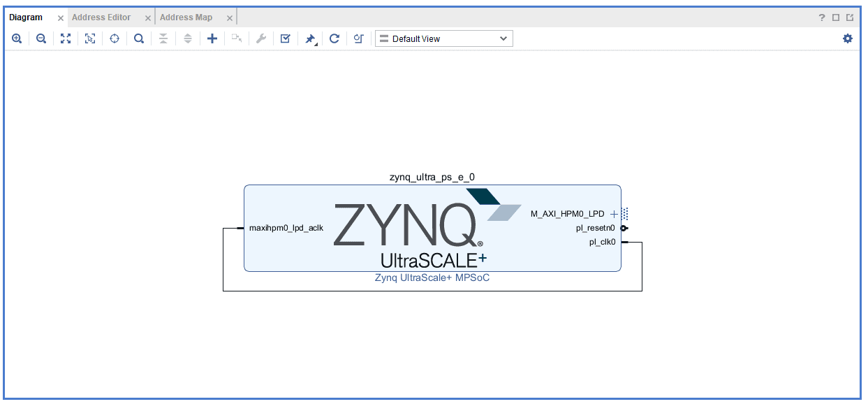Expand the M_AXI_HPM0_LPD interface plus sign

pyautogui.click(x=615, y=214)
